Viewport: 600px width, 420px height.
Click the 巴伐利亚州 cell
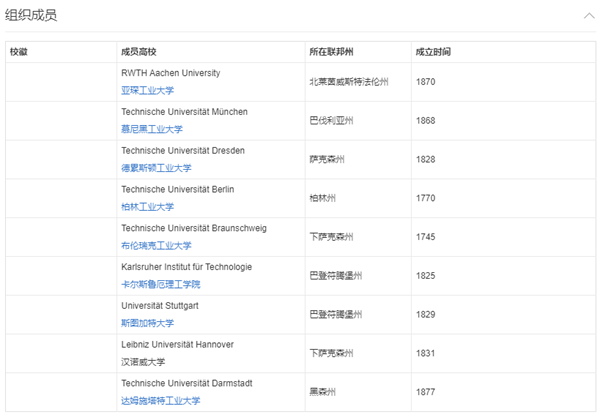(331, 120)
